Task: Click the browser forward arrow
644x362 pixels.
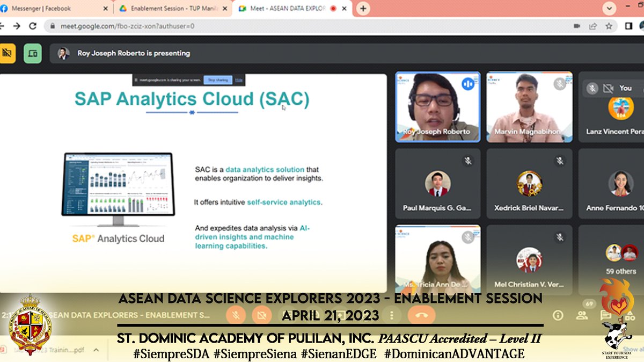Action: pos(17,26)
